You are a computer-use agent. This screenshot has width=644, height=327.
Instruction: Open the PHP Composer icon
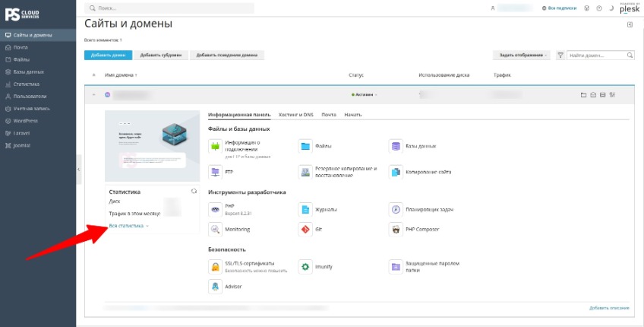click(396, 230)
